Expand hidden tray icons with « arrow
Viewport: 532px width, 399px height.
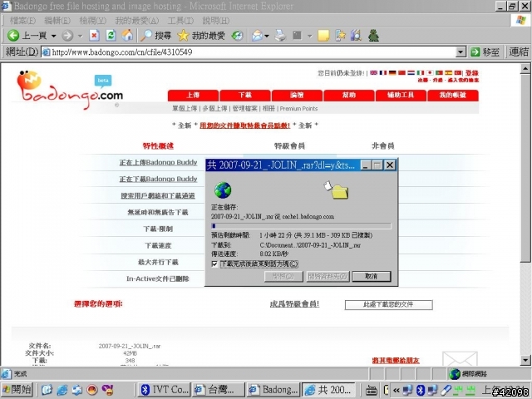click(396, 390)
